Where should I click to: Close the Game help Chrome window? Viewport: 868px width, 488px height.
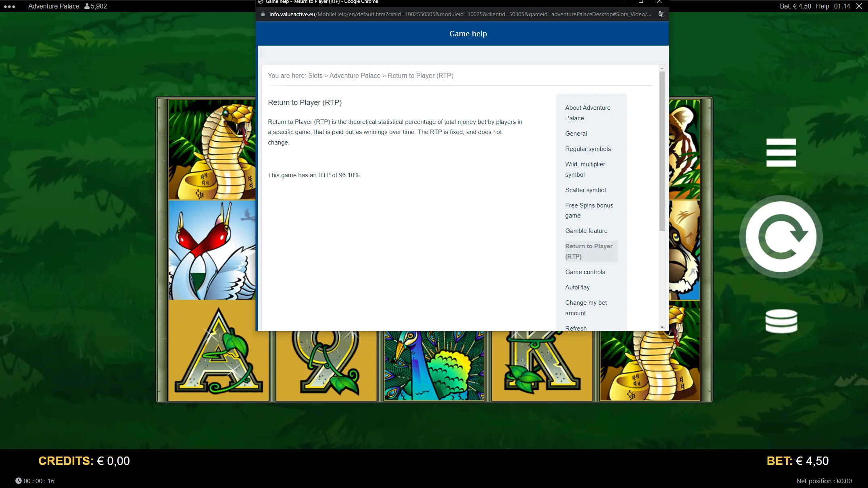point(659,2)
